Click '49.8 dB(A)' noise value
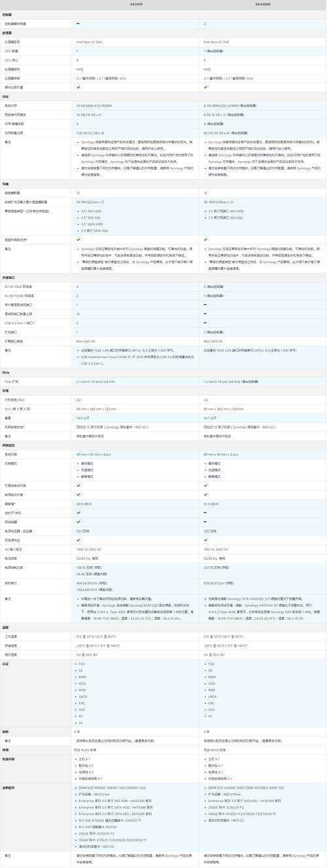Viewport: 327px width, 868px height. tap(84, 504)
